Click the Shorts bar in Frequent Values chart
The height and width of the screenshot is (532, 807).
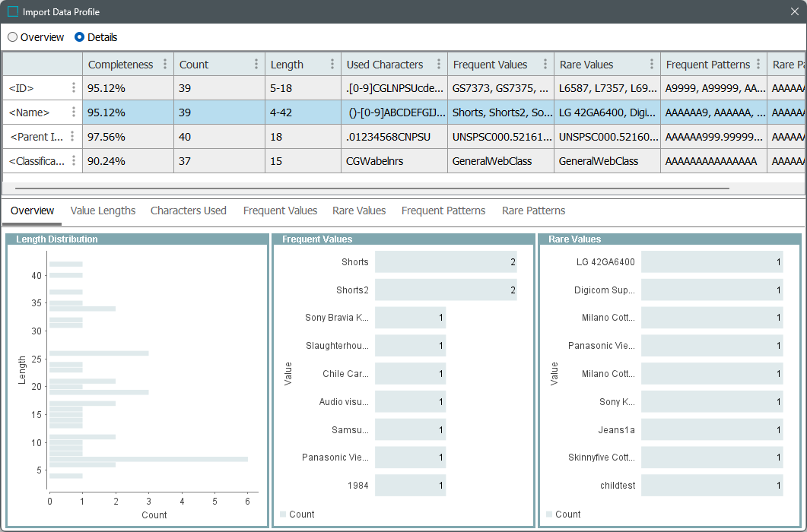[446, 262]
